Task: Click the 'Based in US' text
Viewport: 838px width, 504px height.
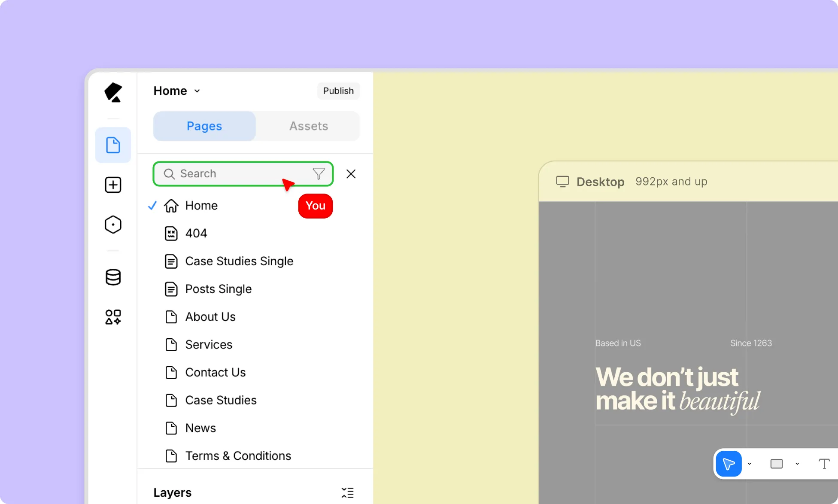Action: [x=618, y=343]
